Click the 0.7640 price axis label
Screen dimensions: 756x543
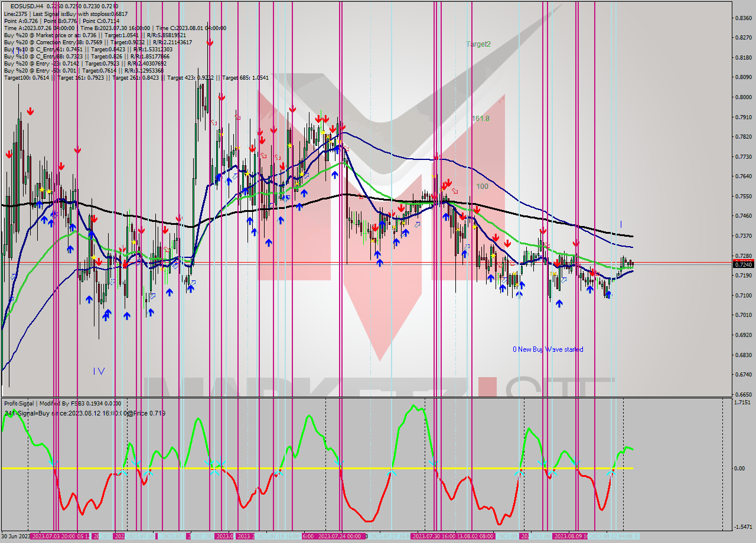point(743,176)
